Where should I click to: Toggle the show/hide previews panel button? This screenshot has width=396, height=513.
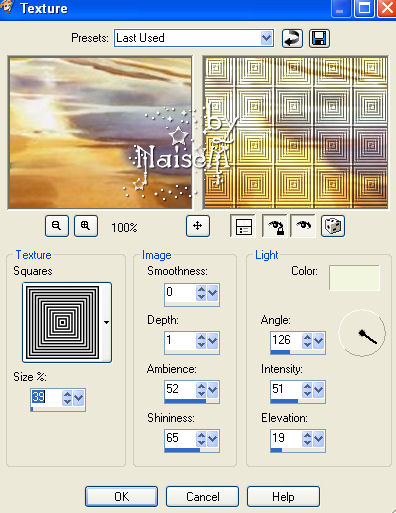click(x=243, y=226)
